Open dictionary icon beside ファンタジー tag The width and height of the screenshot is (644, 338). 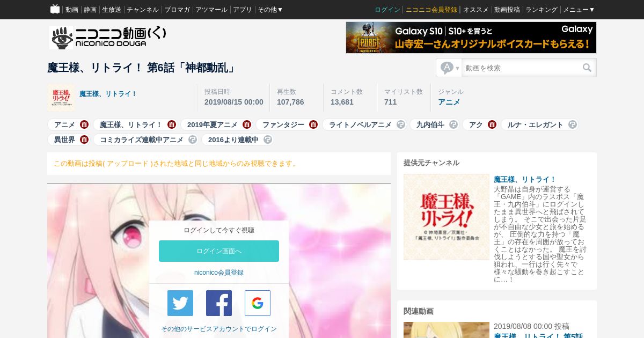tap(313, 124)
